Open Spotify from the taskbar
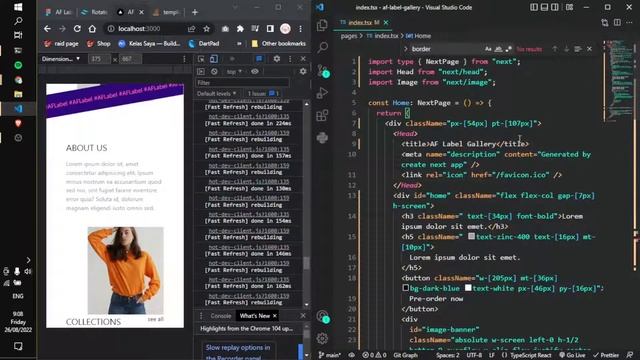The image size is (640, 360). coord(18,65)
